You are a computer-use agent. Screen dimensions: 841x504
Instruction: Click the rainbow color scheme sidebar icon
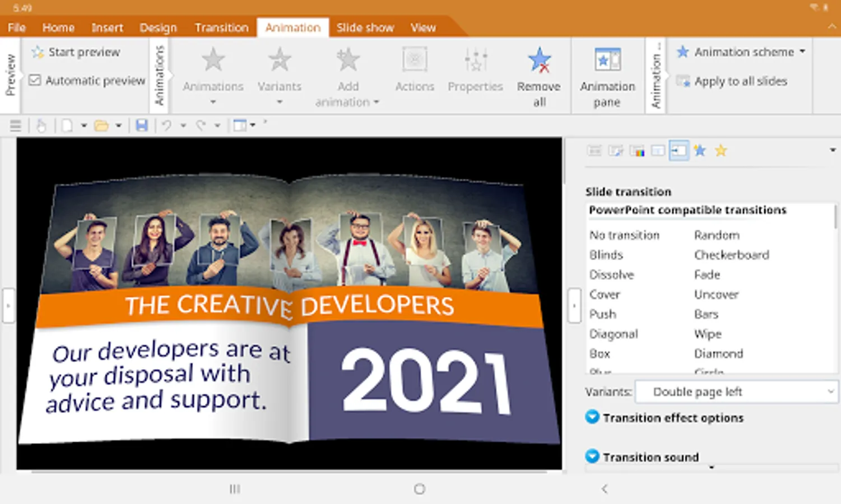tap(636, 151)
